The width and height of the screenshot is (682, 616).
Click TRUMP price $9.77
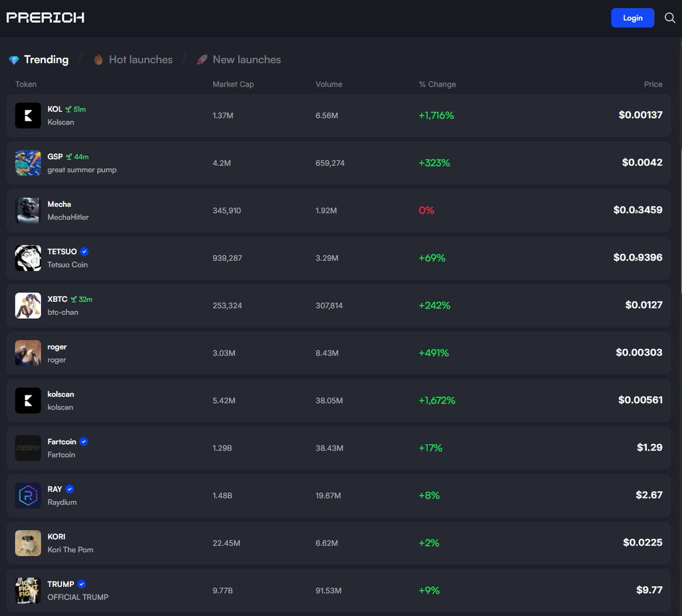(650, 590)
